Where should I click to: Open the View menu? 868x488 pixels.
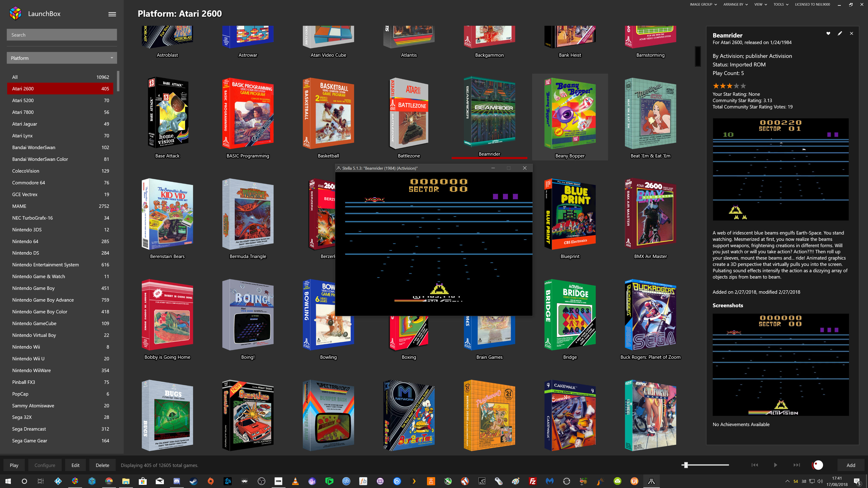[760, 4]
